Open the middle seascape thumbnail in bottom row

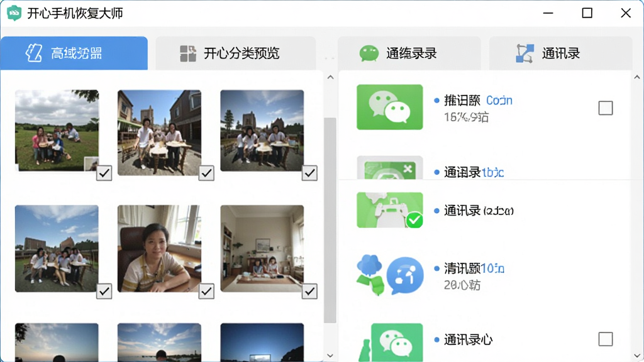[159, 343]
